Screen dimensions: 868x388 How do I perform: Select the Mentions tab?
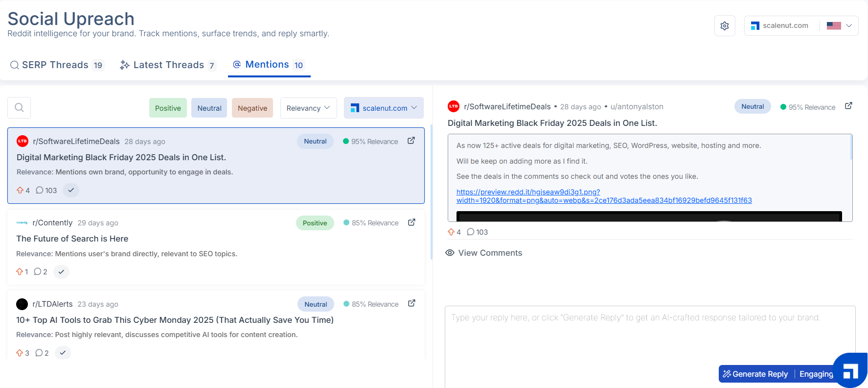(269, 65)
